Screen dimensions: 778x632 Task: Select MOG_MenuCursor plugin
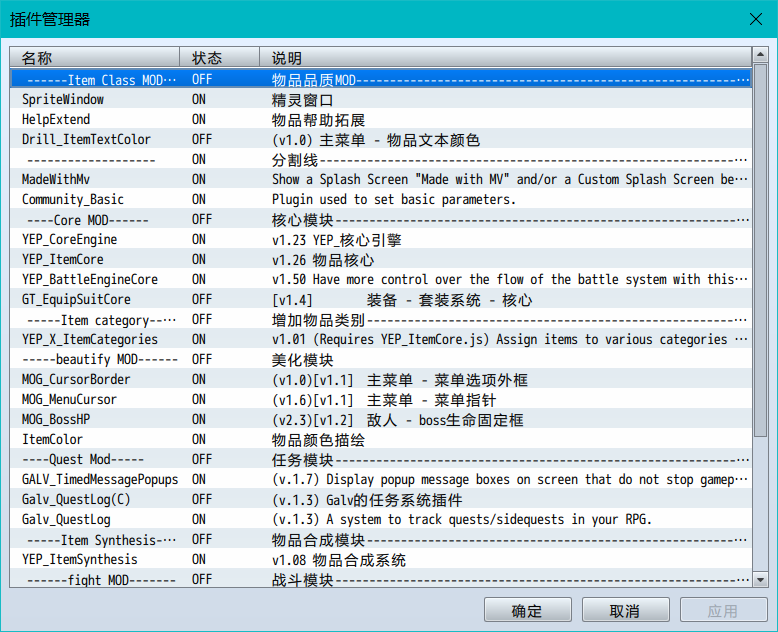click(x=380, y=399)
